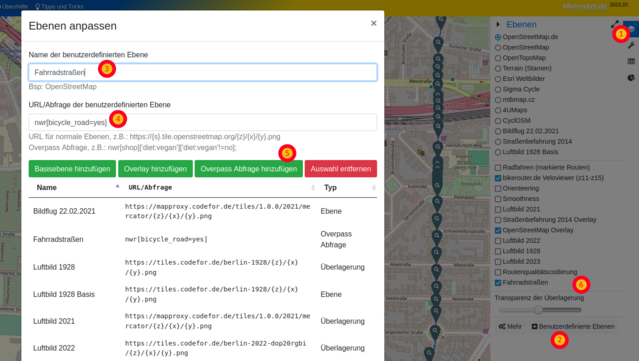Enable Luftbild 2023 overlay checkbox
The image size is (639, 361).
498,262
